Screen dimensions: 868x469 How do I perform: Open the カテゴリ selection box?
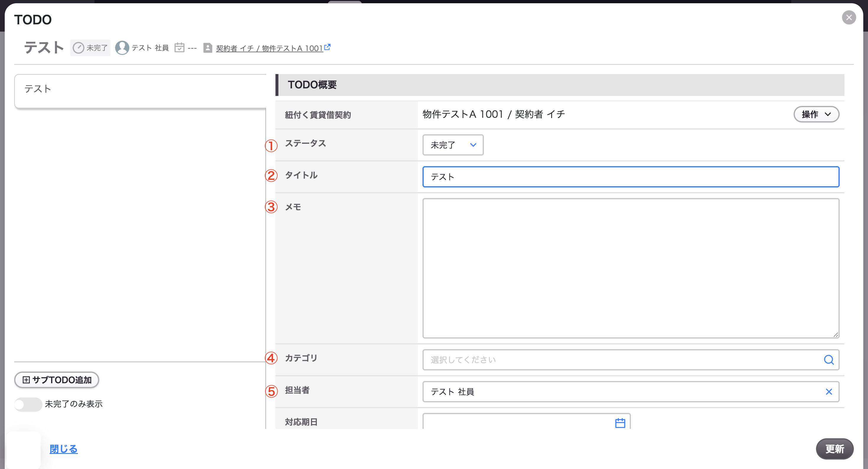coord(630,360)
